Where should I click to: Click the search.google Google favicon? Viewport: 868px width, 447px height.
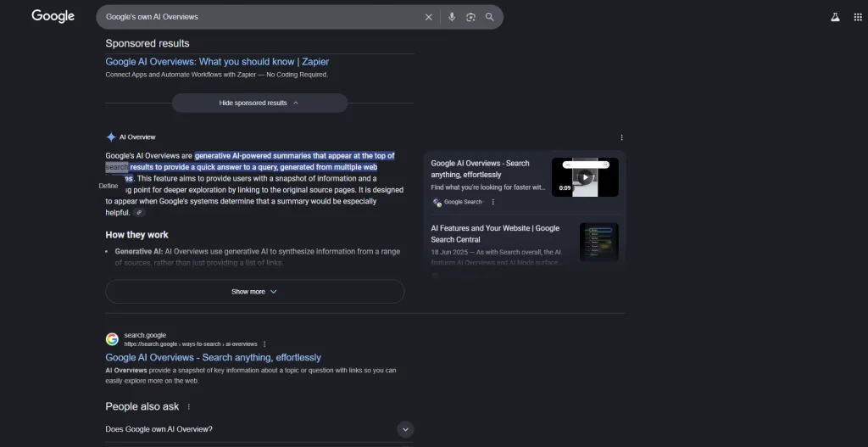pyautogui.click(x=112, y=339)
